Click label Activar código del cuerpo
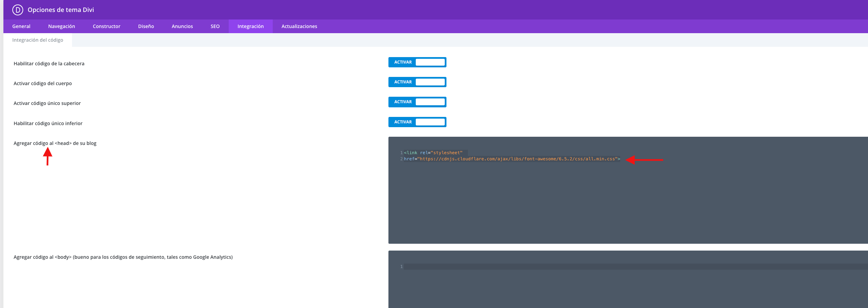The height and width of the screenshot is (308, 868). coord(43,83)
